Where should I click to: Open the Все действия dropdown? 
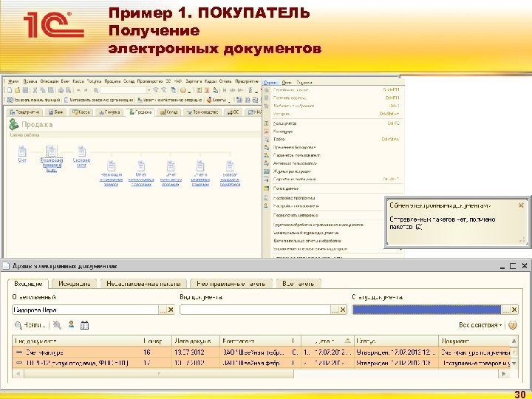[480, 325]
